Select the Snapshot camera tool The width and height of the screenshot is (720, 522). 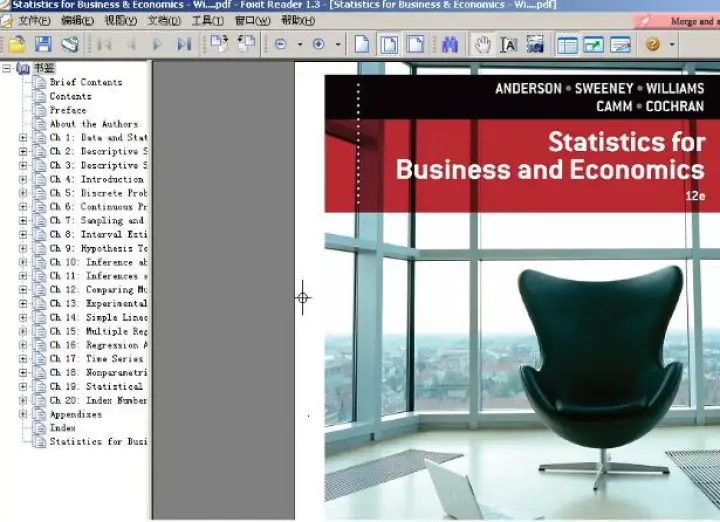tap(535, 45)
